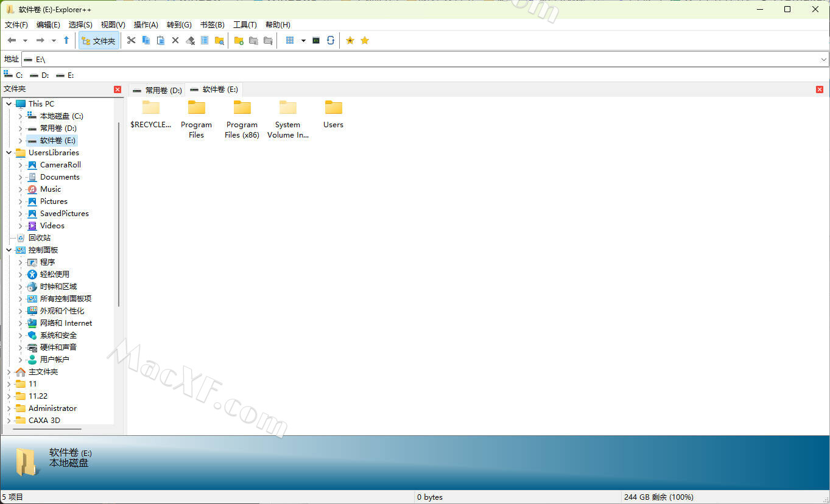Create a new folder using toolbar icon
Viewport: 830px width, 504px height.
239,40
